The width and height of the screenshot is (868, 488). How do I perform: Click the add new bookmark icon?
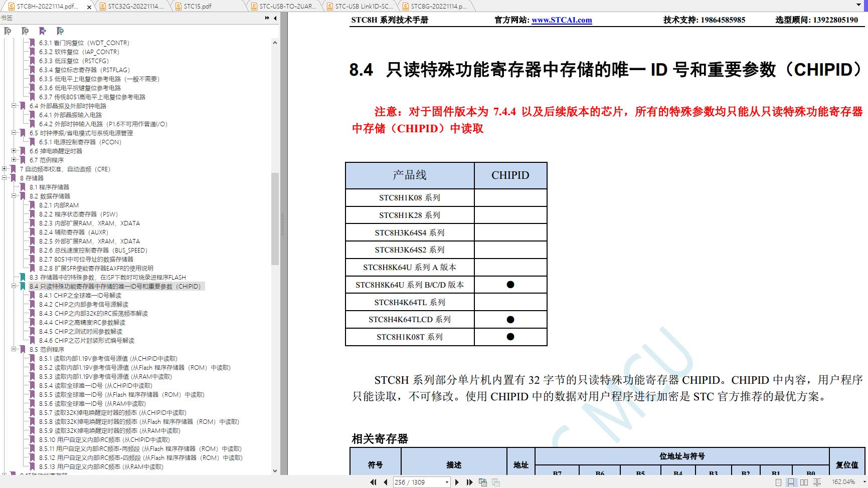tap(25, 31)
